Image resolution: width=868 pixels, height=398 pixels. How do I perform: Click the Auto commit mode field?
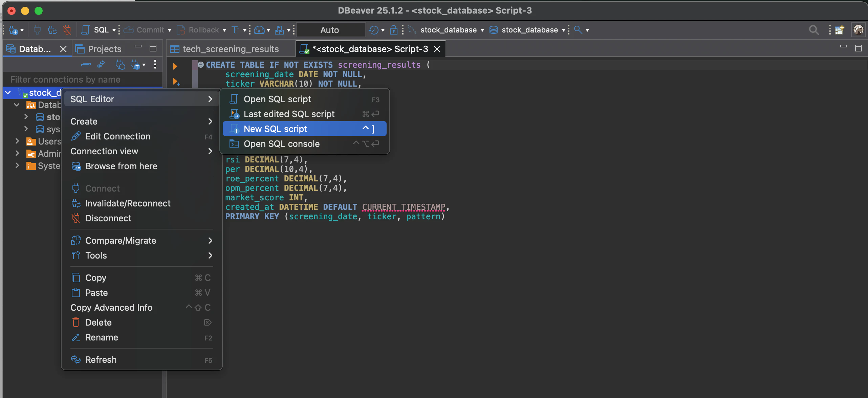(331, 30)
